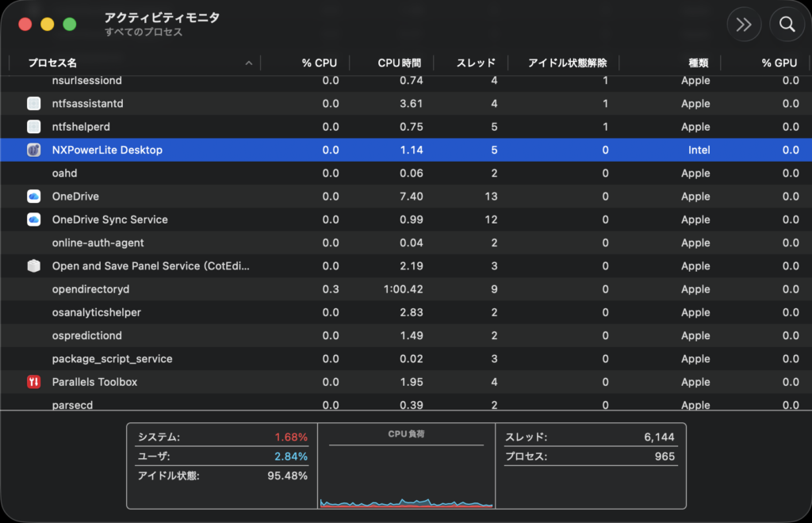The image size is (812, 523).
Task: Click CPU time 1:00.42 for opendirectoryd
Action: click(x=403, y=289)
